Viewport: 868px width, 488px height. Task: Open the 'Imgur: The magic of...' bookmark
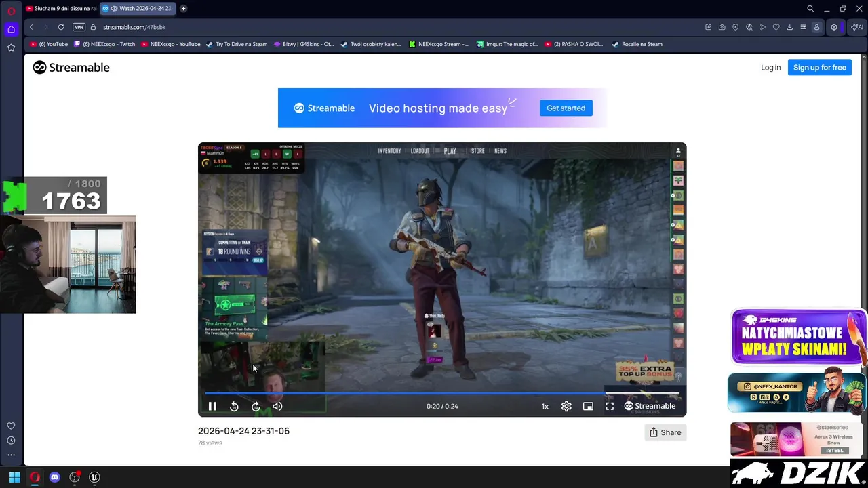coord(507,44)
